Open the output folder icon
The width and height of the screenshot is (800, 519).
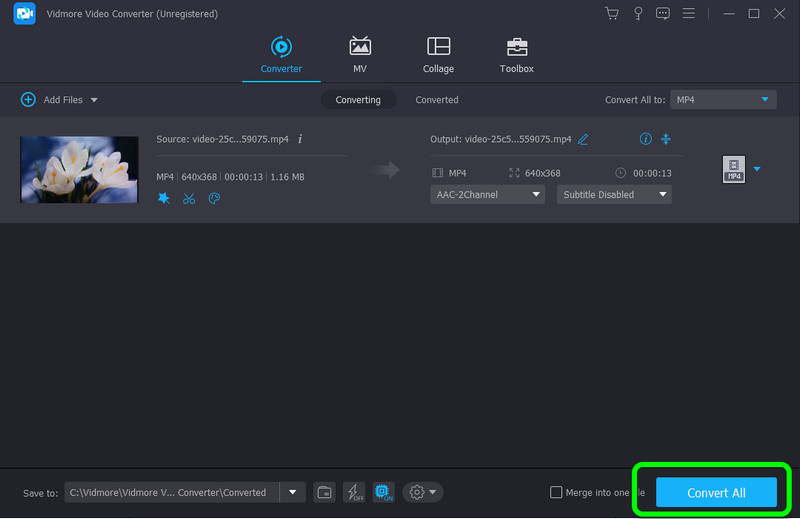tap(324, 492)
